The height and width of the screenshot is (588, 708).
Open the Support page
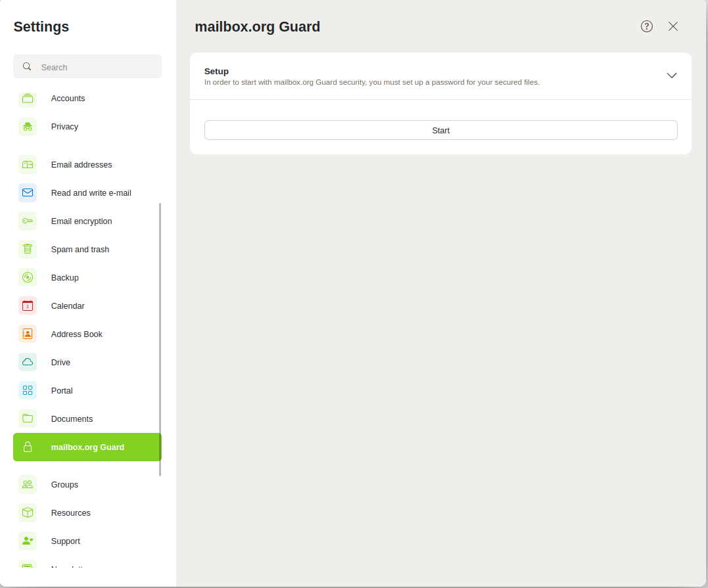point(87,541)
